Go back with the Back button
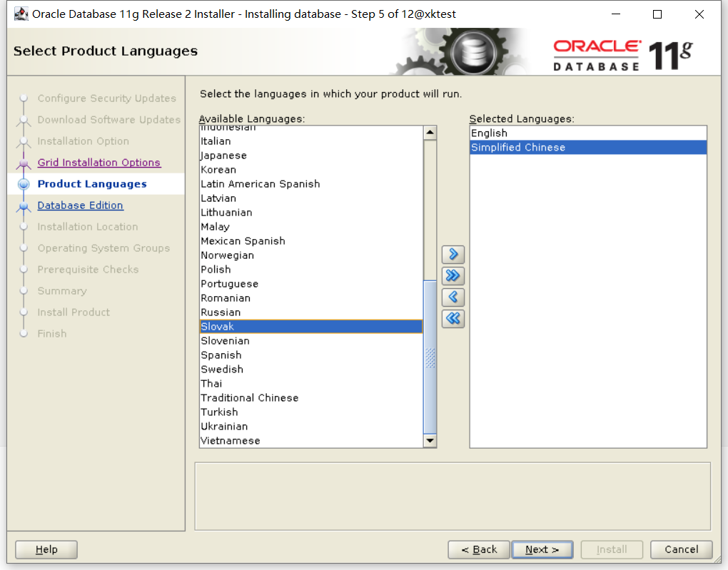 pos(479,549)
